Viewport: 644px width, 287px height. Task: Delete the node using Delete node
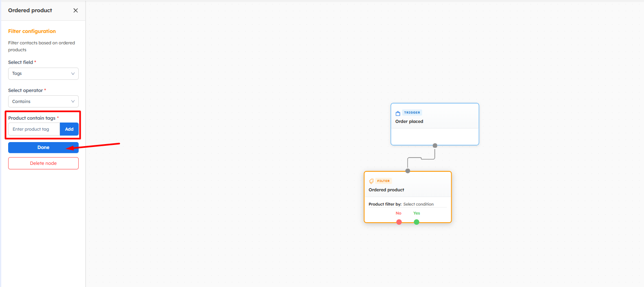(43, 163)
